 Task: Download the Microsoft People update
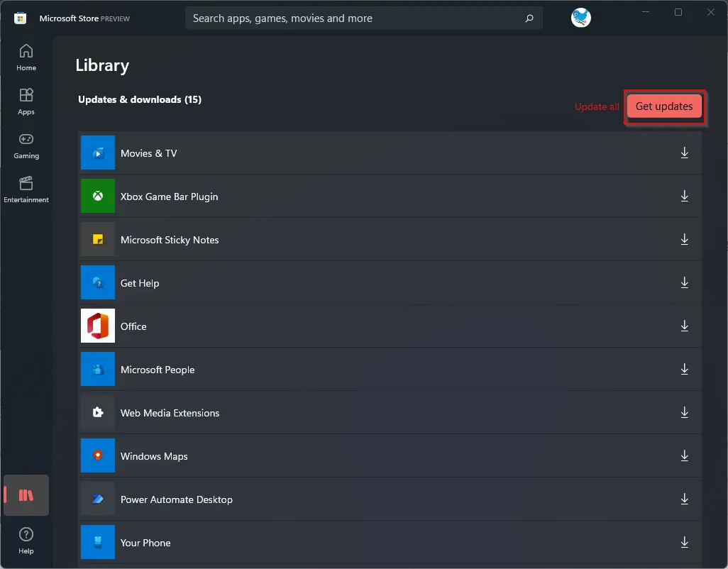pyautogui.click(x=684, y=369)
